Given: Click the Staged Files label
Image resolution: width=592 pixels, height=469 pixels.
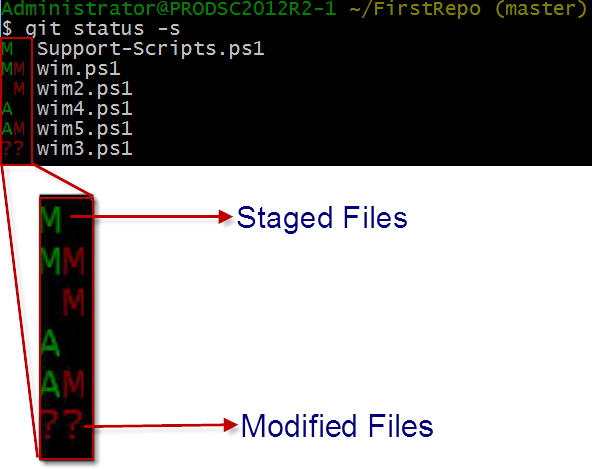Looking at the screenshot, I should click(x=322, y=218).
